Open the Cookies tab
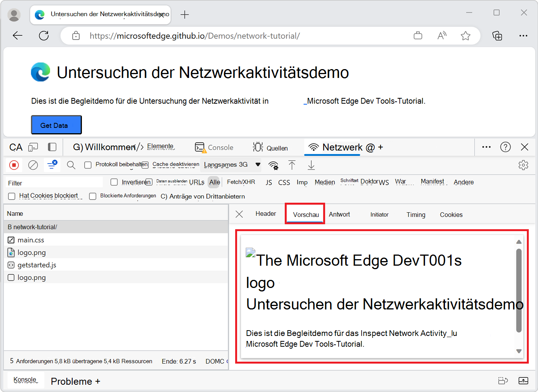This screenshot has width=538, height=392. (451, 215)
